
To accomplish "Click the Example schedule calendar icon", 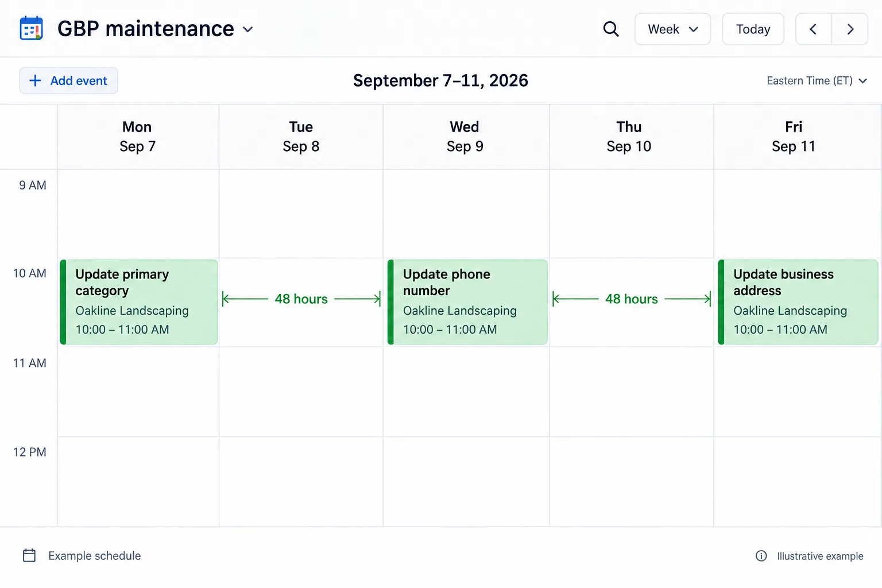I will click(x=29, y=555).
